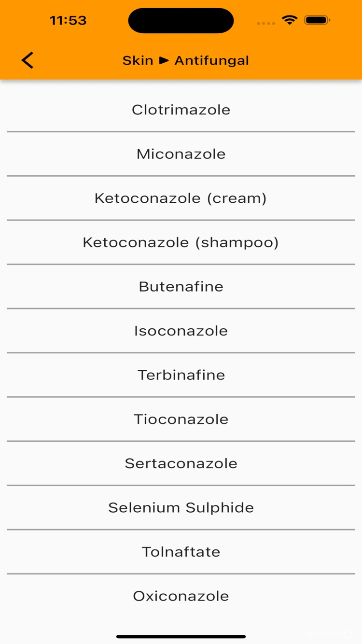Screen dimensions: 362x644
Task: Tap the cellular signal dots indicator
Action: pyautogui.click(x=265, y=23)
